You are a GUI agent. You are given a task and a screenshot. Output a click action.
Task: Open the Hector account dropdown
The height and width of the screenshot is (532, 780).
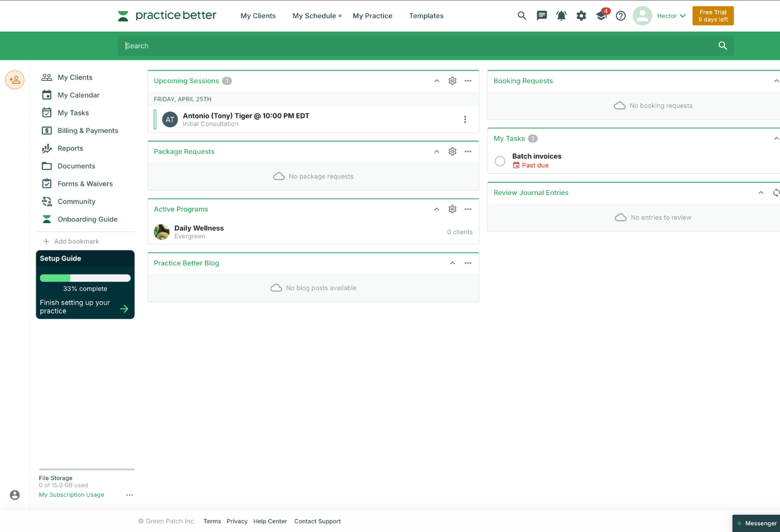671,16
